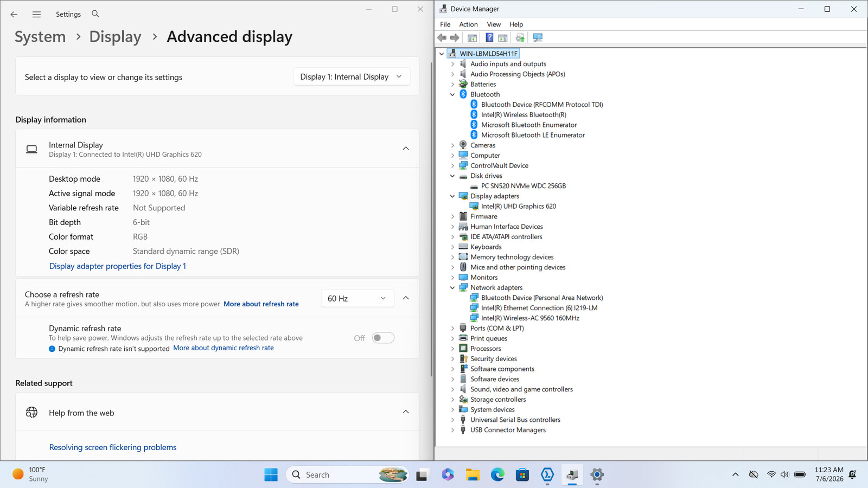Open Resolving screen flickering problems link
This screenshot has height=488, width=868.
(x=113, y=447)
